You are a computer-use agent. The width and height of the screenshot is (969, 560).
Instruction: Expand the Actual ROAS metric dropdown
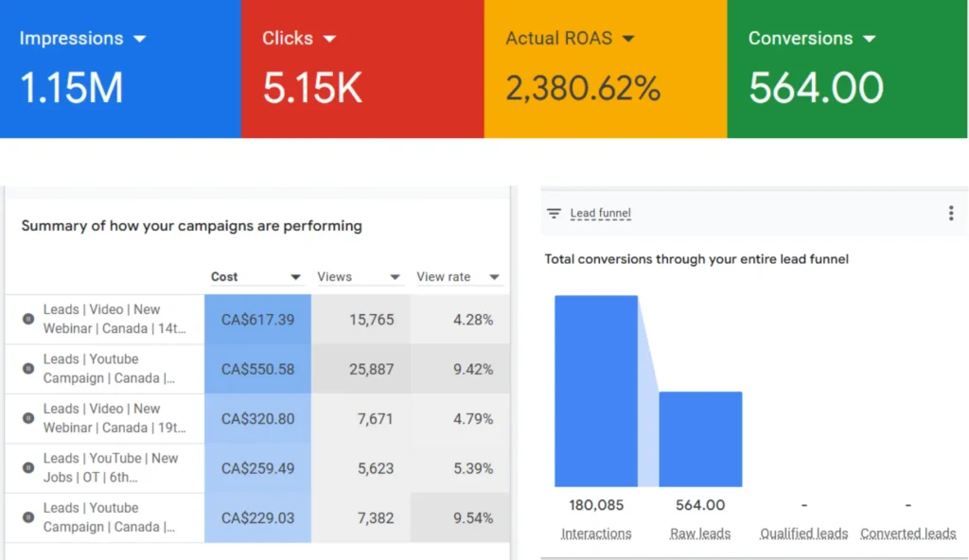tap(628, 39)
